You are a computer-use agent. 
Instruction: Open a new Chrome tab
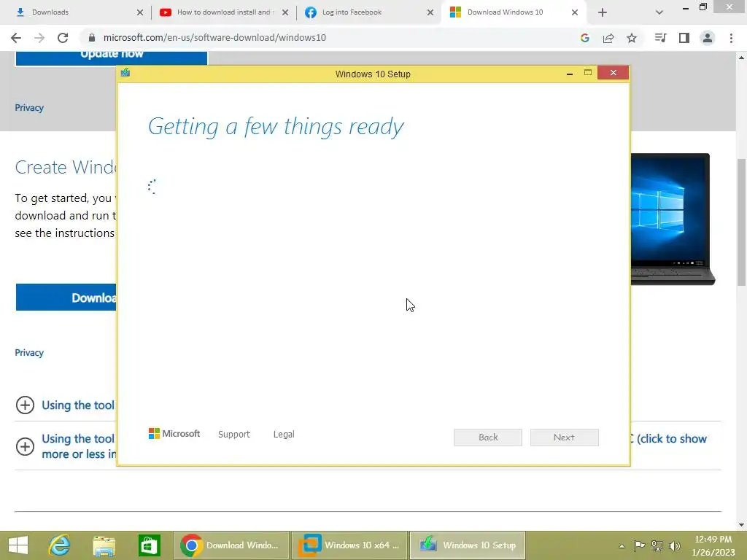pyautogui.click(x=602, y=12)
